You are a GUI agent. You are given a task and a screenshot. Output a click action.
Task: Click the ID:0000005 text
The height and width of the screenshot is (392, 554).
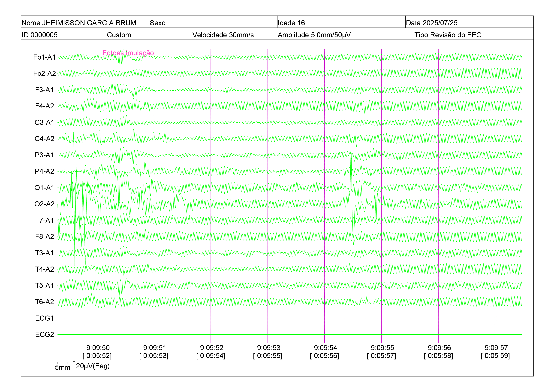(40, 35)
